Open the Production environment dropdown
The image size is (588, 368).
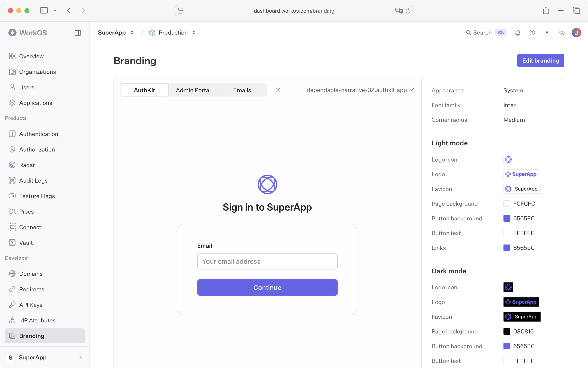click(x=173, y=33)
